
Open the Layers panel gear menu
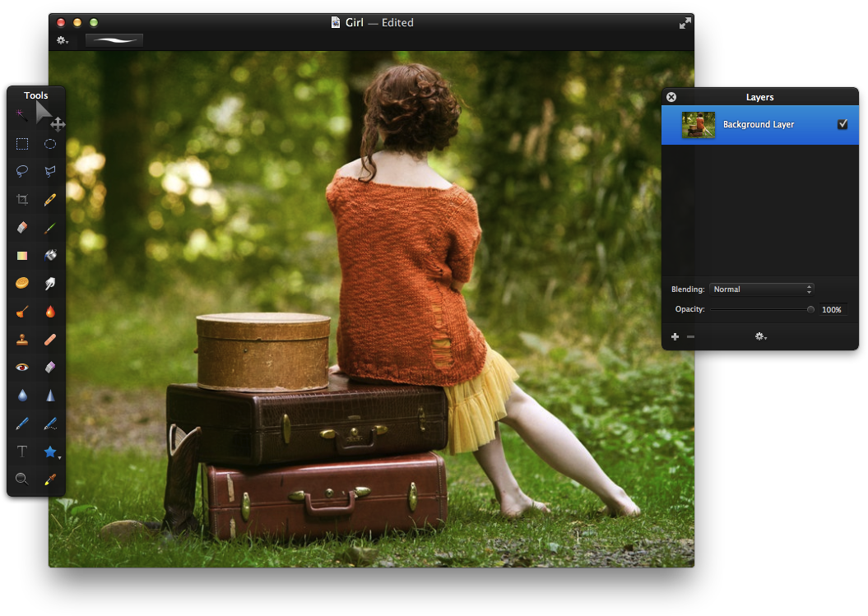point(760,336)
